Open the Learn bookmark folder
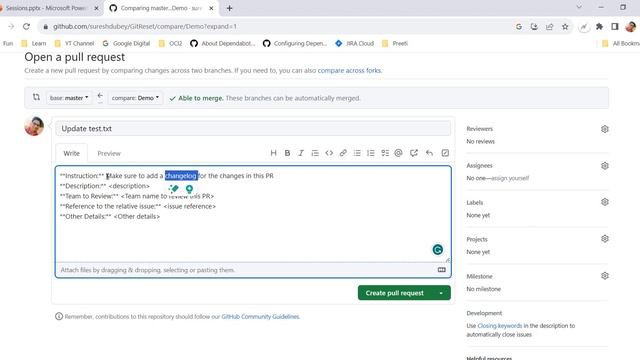Viewport: 640px width, 360px height. (x=34, y=43)
